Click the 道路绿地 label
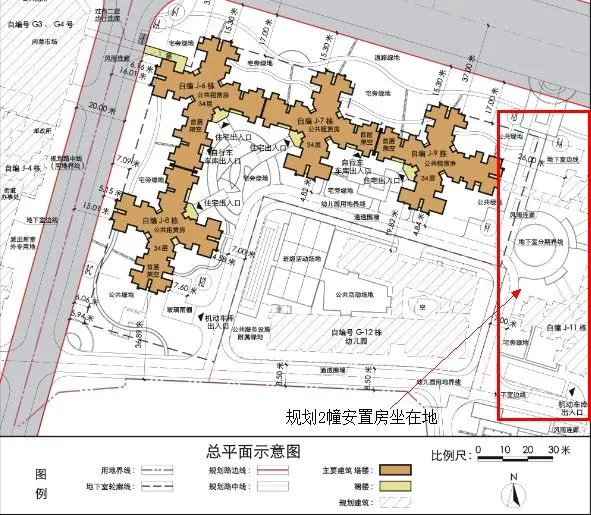The height and width of the screenshot is (515, 591). click(x=387, y=58)
